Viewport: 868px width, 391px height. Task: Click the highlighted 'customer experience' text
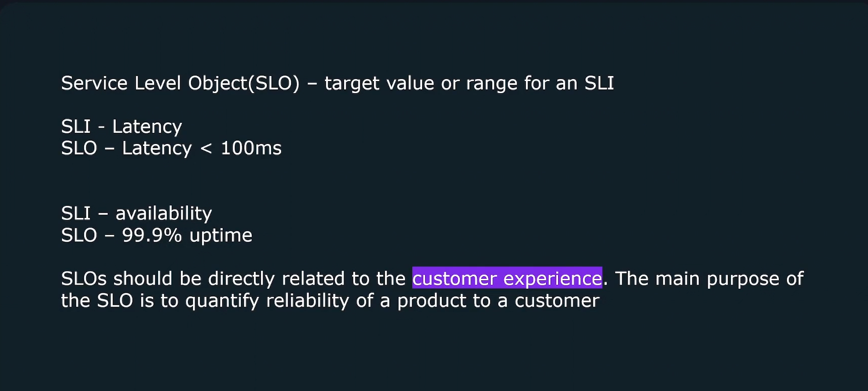[507, 278]
